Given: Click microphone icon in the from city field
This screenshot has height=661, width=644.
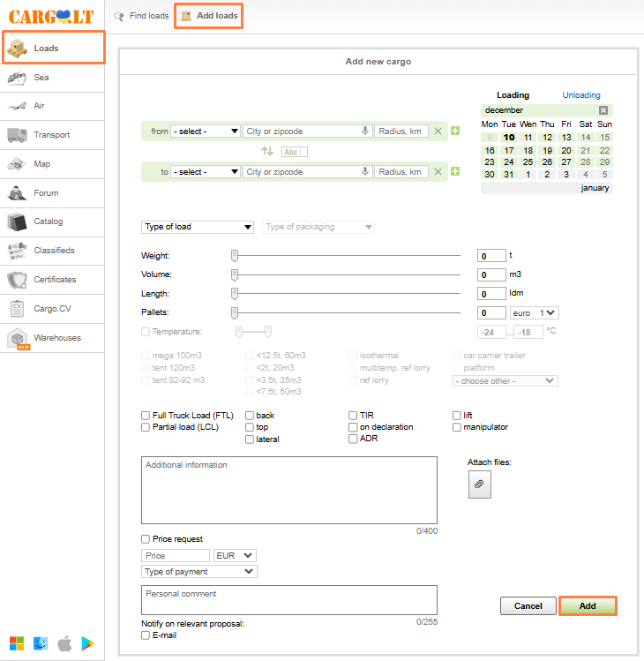Looking at the screenshot, I should [365, 131].
